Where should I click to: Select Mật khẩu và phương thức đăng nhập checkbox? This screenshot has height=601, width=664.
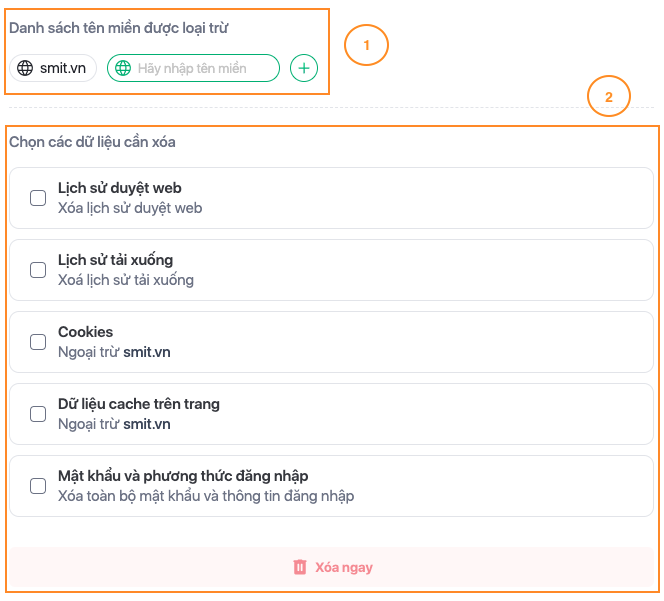pyautogui.click(x=38, y=486)
